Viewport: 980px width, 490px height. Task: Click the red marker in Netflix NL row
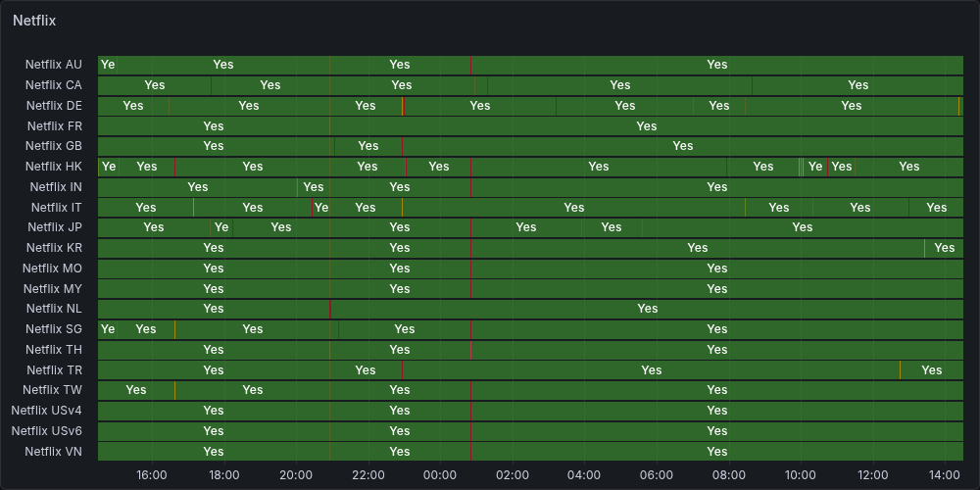pyautogui.click(x=330, y=309)
